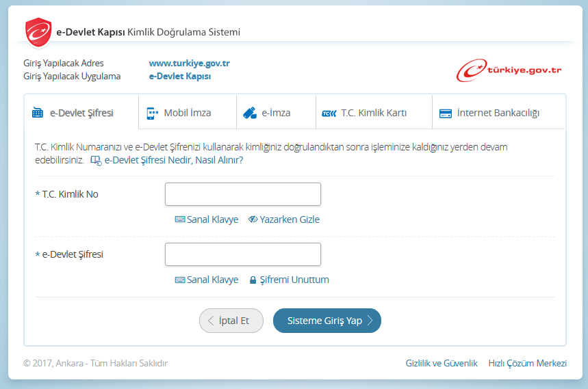Click the e-Devlet Şifresi tab keypad icon
Viewport: 588px width, 389px height.
click(38, 113)
